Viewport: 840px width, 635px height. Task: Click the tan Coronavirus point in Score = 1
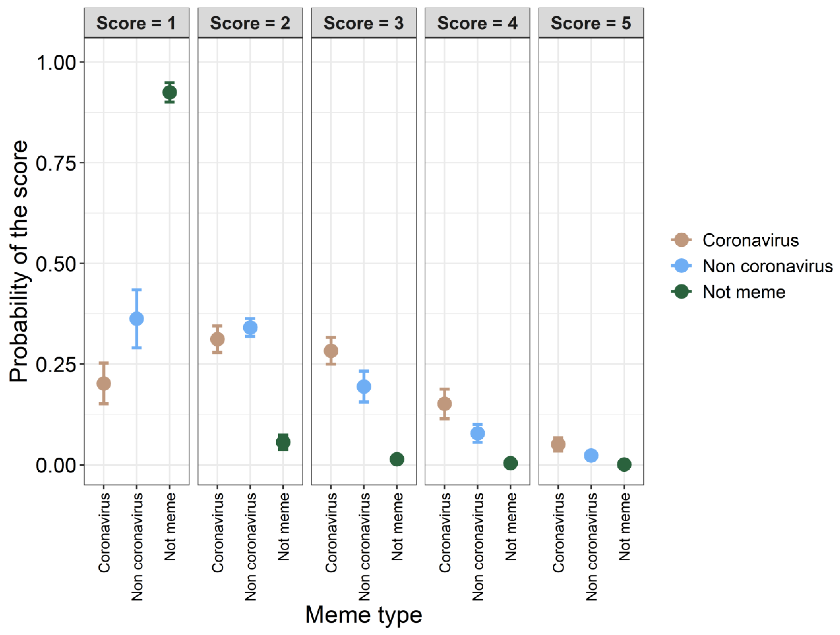pyautogui.click(x=104, y=383)
